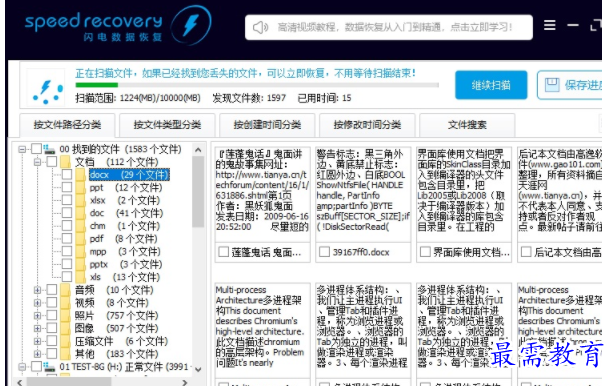612x386 pixels.
Task: Check the 界面库使用文档 file checkbox
Action: 425,252
